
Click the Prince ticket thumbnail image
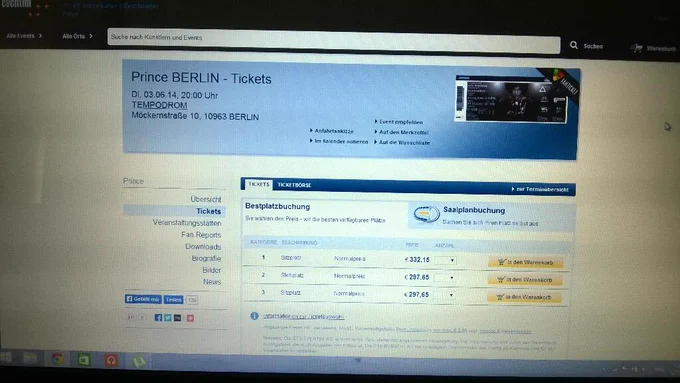pyautogui.click(x=510, y=99)
